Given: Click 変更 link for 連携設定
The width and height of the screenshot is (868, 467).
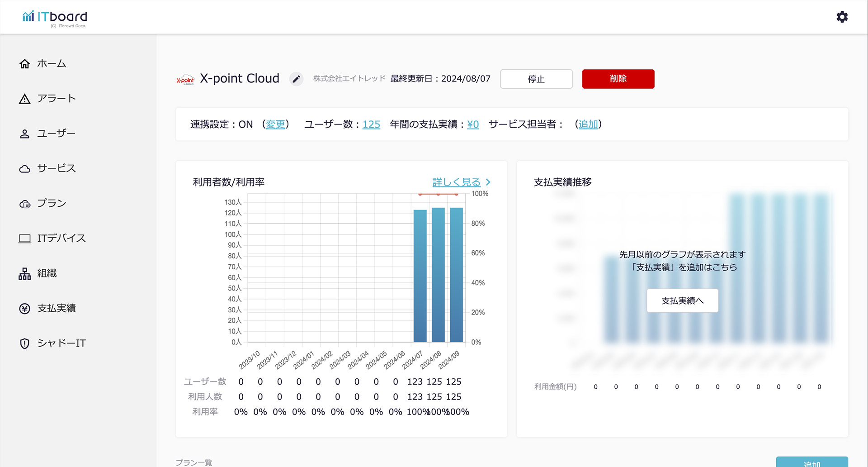Looking at the screenshot, I should coord(275,124).
